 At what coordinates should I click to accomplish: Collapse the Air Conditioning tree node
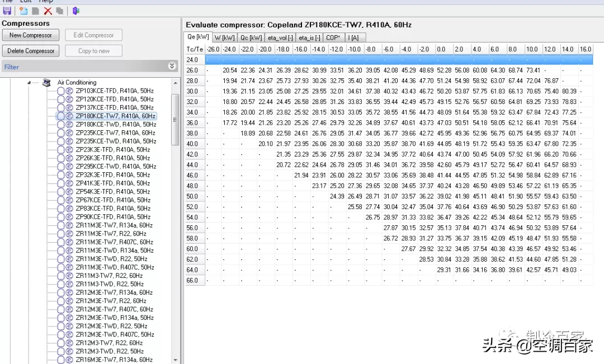click(x=29, y=82)
